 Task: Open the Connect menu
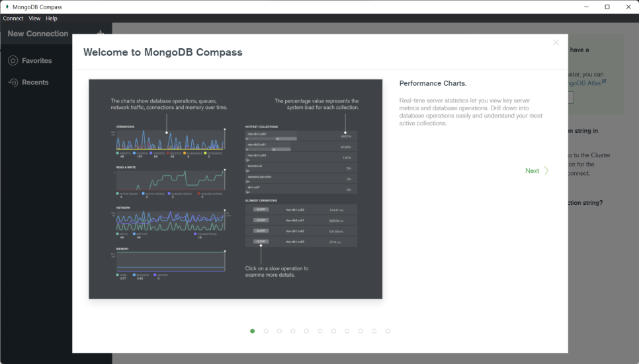pyautogui.click(x=13, y=18)
